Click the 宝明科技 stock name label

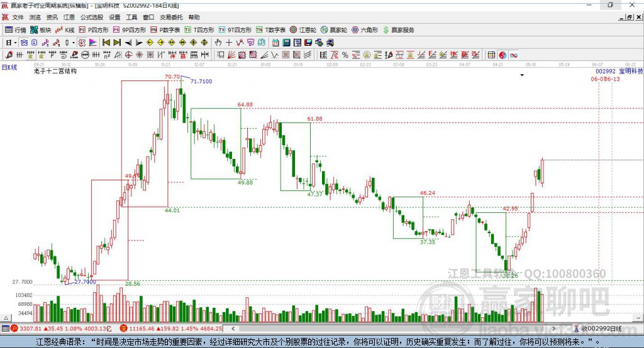pos(631,72)
